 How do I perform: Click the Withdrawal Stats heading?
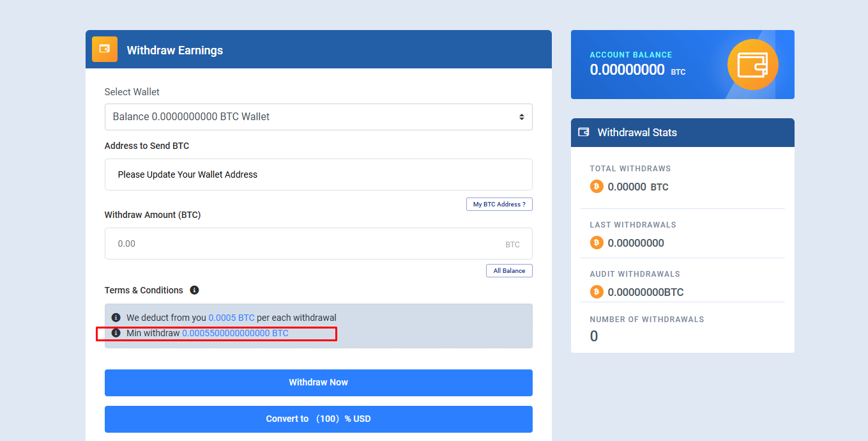(637, 132)
